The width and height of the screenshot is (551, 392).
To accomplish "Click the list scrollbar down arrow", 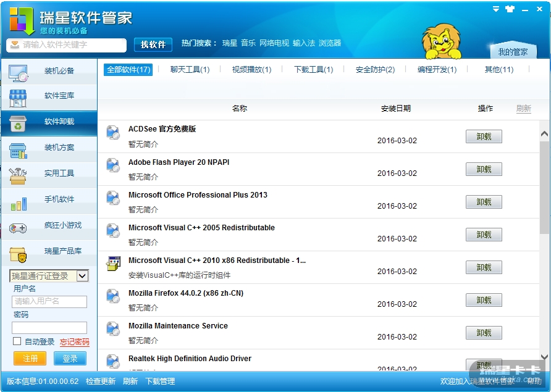I will 544,357.
